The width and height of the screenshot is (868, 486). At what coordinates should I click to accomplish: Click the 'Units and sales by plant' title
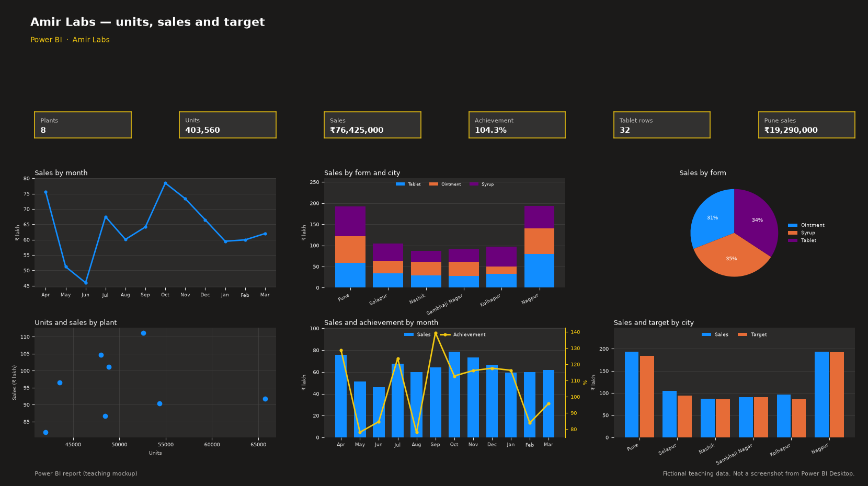point(76,323)
